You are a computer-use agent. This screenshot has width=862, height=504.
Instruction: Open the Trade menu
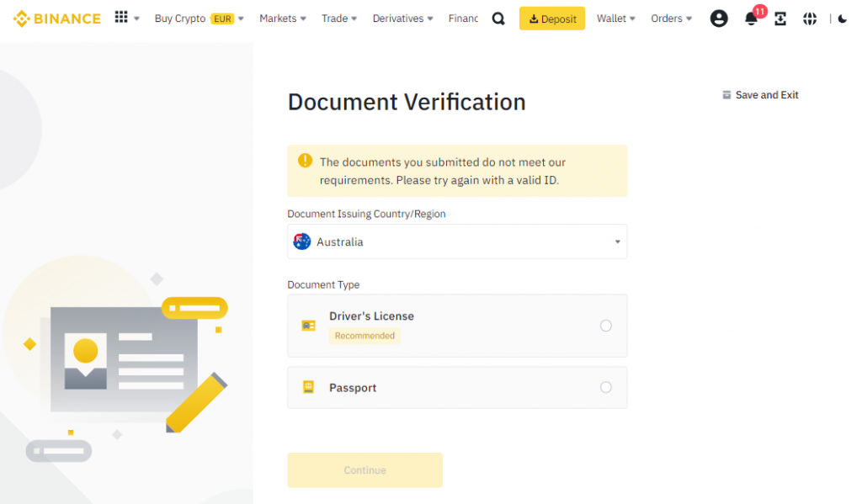(339, 19)
